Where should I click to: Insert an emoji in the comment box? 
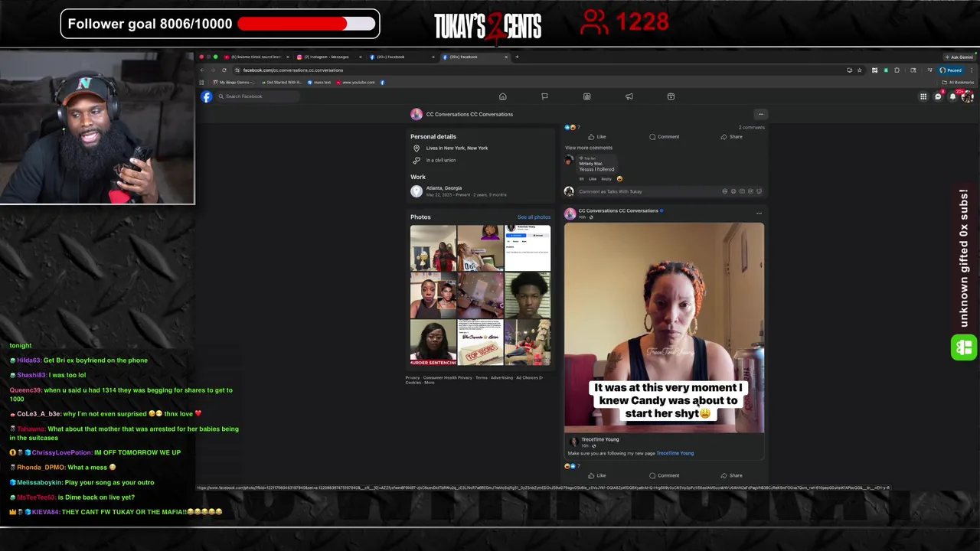[733, 191]
